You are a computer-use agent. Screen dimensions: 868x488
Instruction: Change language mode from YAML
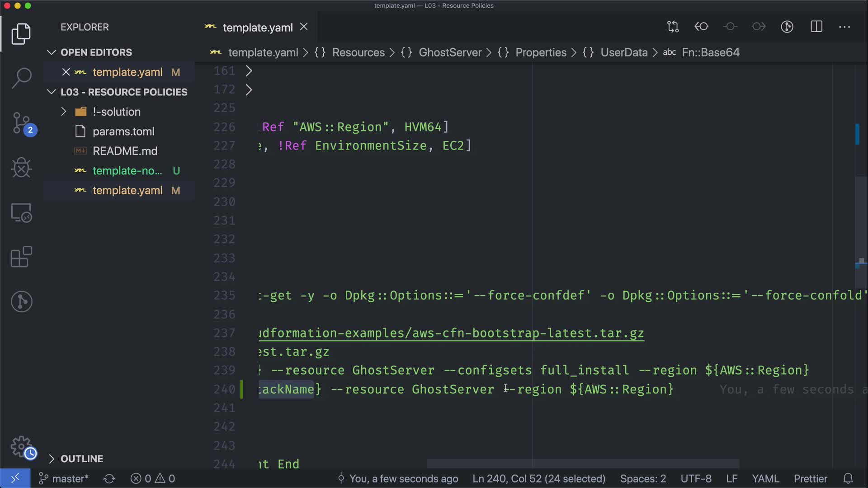pyautogui.click(x=765, y=479)
